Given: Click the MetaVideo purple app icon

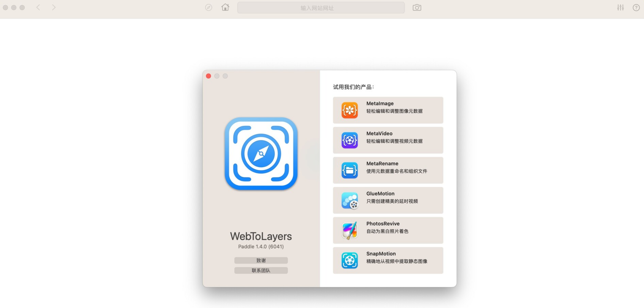Looking at the screenshot, I should (349, 140).
